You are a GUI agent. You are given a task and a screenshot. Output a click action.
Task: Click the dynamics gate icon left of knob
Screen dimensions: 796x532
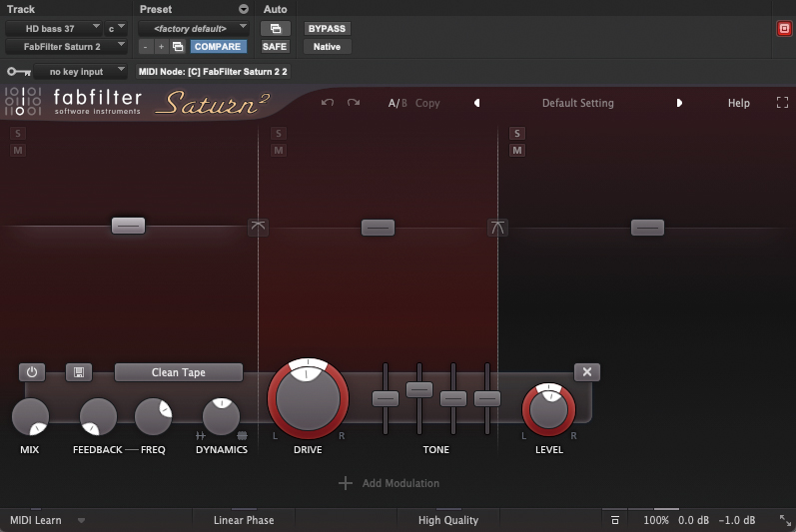click(x=201, y=435)
